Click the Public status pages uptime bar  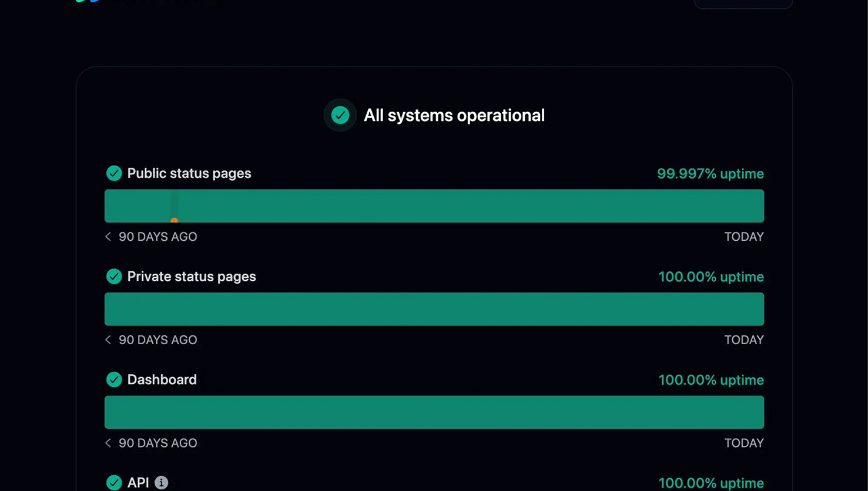(434, 206)
